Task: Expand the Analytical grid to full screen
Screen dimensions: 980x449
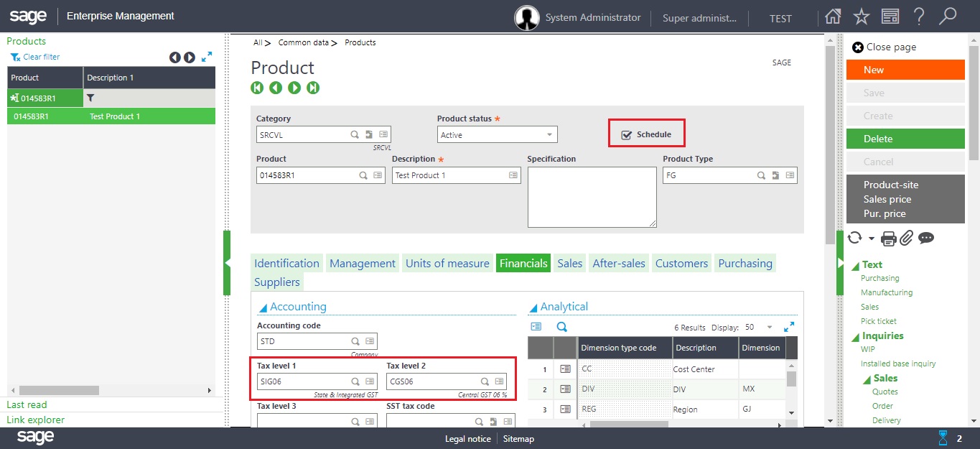Action: 789,326
